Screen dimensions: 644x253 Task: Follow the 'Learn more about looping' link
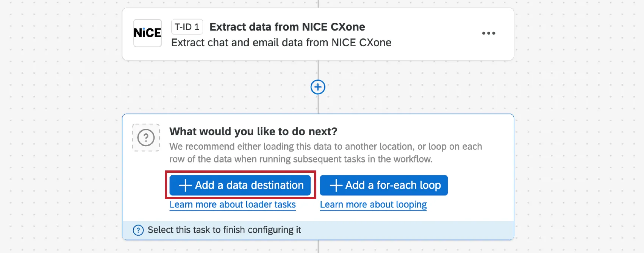click(373, 205)
